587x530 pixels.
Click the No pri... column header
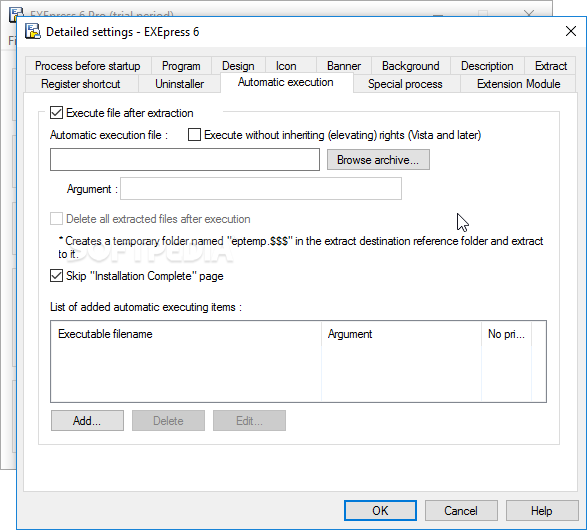click(506, 333)
